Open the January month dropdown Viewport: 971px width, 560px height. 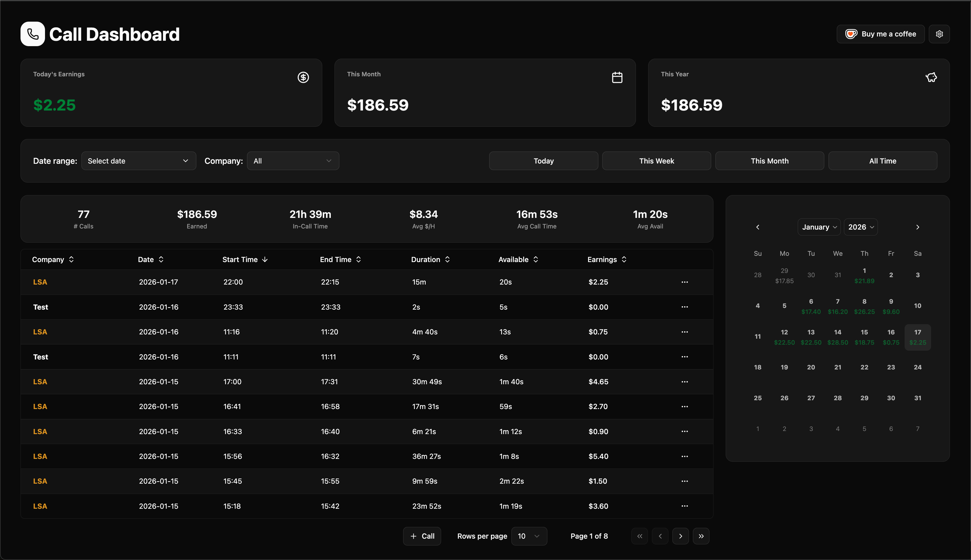[x=819, y=227]
